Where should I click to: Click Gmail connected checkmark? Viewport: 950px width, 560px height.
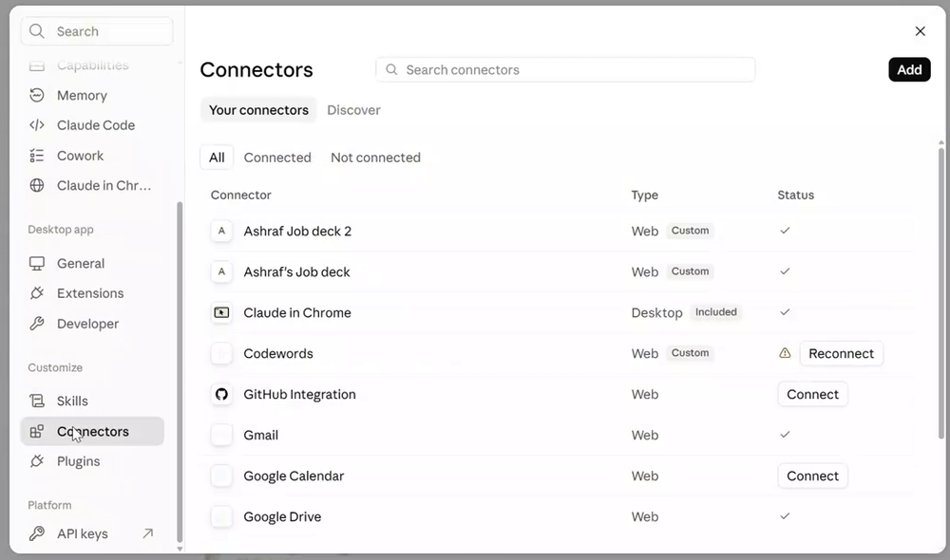tap(785, 435)
